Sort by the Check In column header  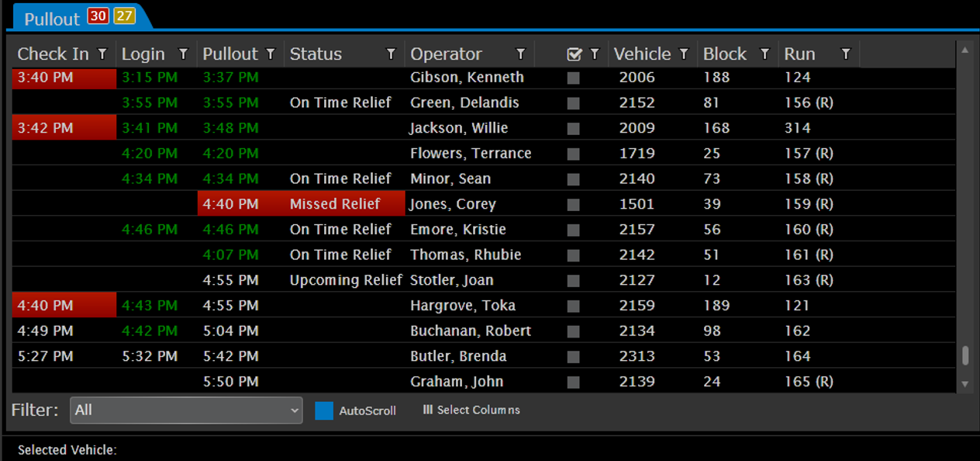coord(53,54)
